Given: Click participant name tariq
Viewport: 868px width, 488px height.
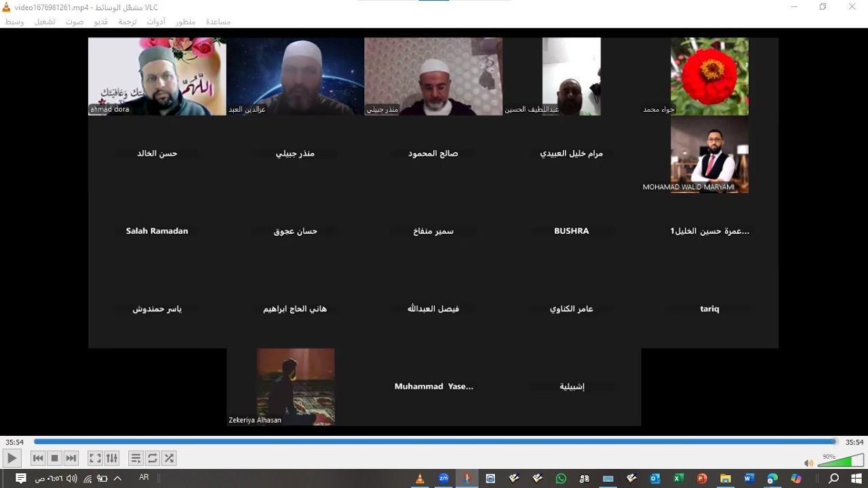Looking at the screenshot, I should [709, 308].
